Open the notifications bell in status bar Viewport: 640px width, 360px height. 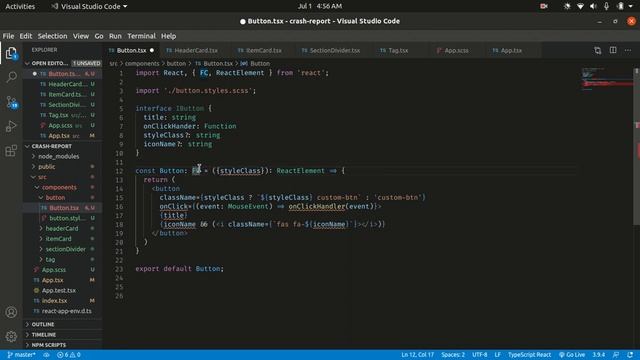click(x=630, y=355)
